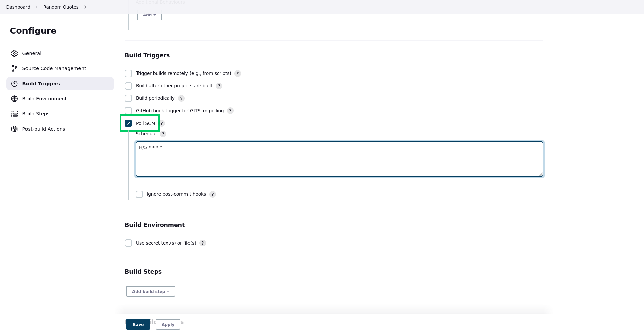This screenshot has width=644, height=334.
Task: Enable Trigger builds remotely checkbox
Action: [128, 74]
